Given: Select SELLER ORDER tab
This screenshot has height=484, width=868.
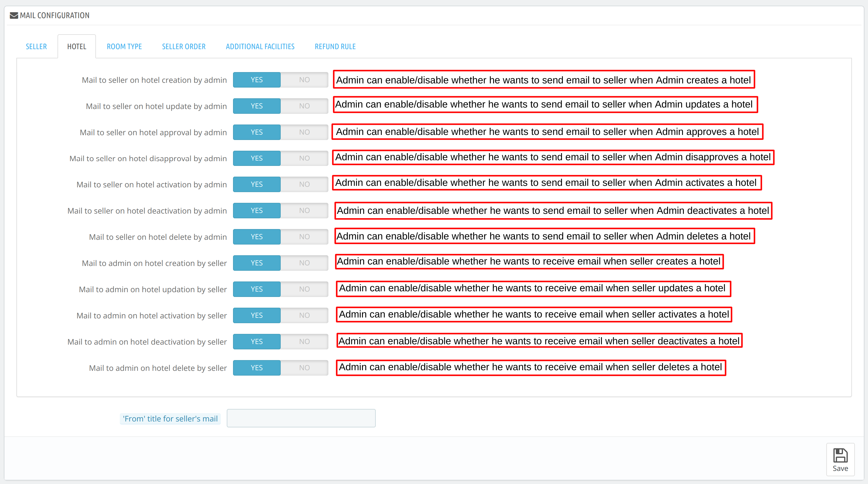Looking at the screenshot, I should pyautogui.click(x=183, y=46).
